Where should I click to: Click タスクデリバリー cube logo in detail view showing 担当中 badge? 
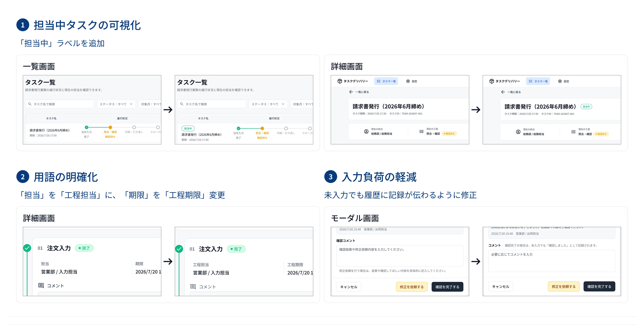coord(492,81)
